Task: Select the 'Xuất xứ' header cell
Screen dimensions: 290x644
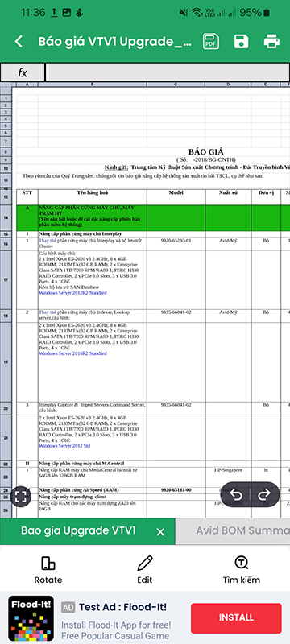Action: click(x=229, y=196)
